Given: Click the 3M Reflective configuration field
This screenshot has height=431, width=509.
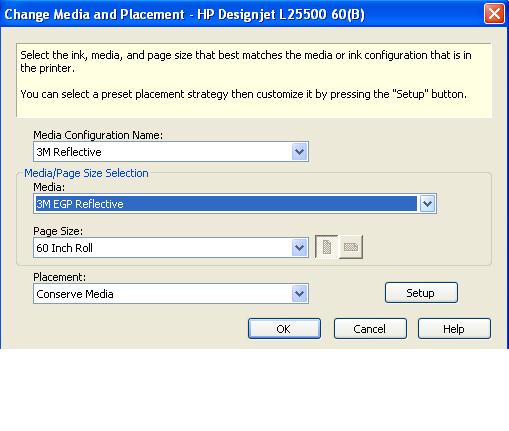Looking at the screenshot, I should tap(171, 152).
